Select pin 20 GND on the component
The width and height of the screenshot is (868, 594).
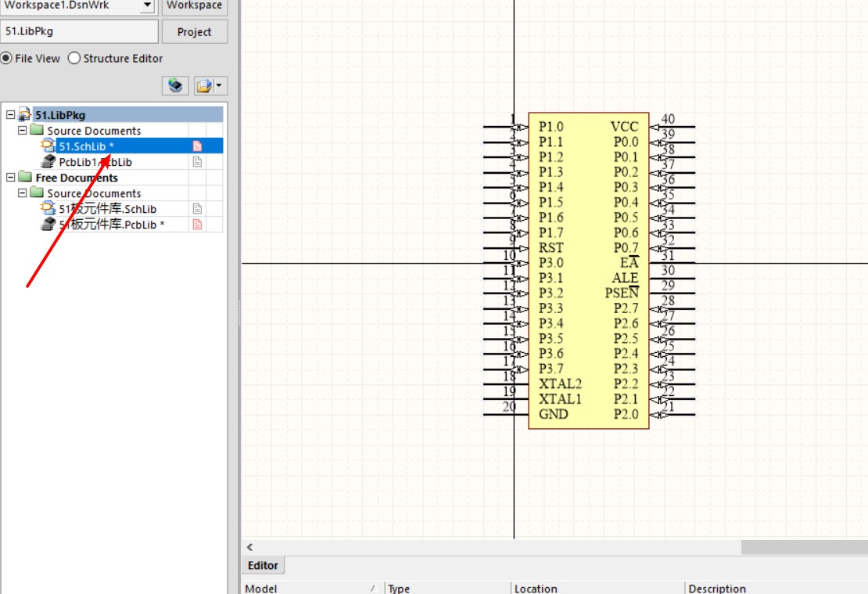click(x=506, y=414)
